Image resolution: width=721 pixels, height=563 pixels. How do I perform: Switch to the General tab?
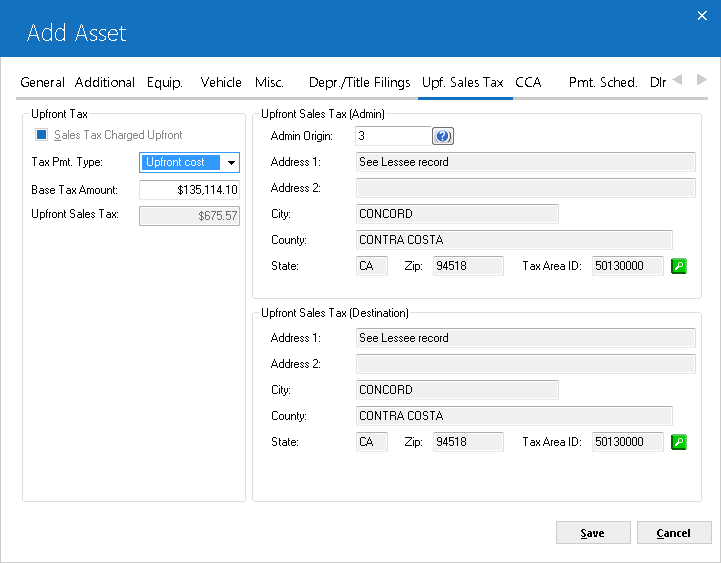pyautogui.click(x=42, y=82)
